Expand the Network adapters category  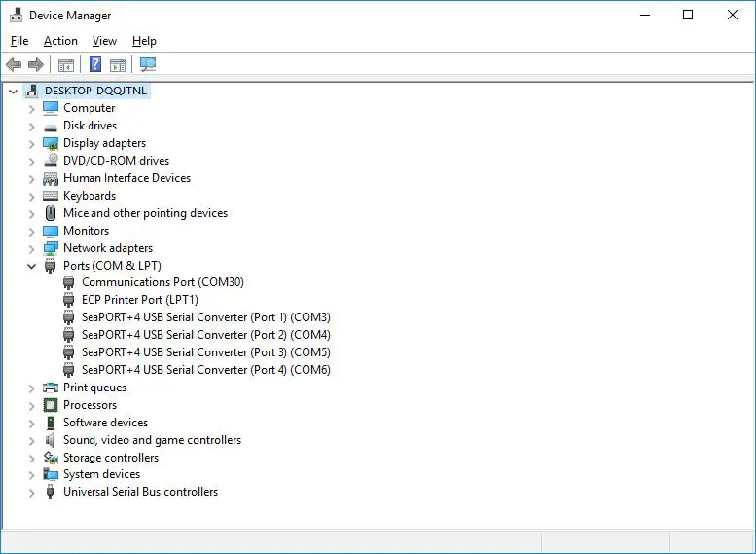tap(31, 248)
